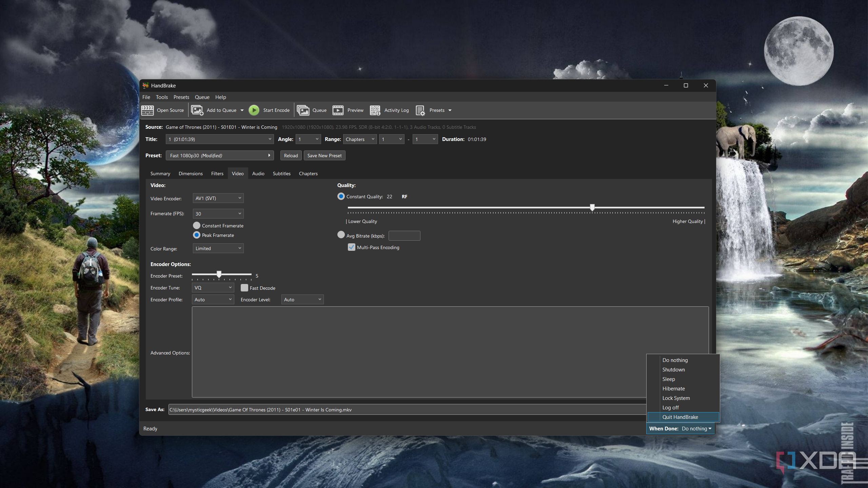
Task: Open the Presets menu in menu bar
Action: coord(181,97)
